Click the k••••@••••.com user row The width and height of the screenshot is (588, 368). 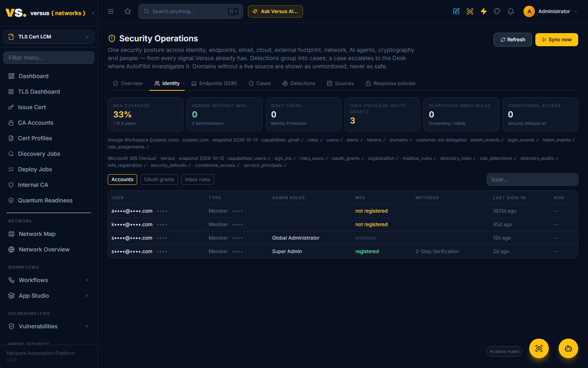(x=343, y=224)
